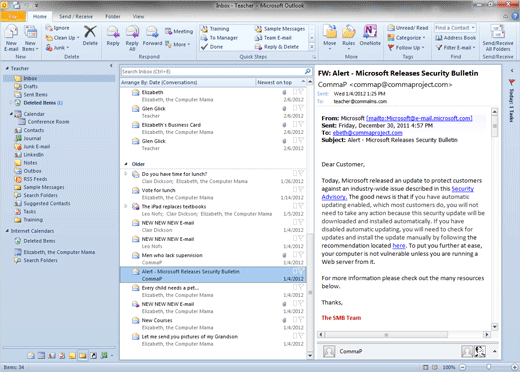Open the Rules button

click(x=348, y=37)
